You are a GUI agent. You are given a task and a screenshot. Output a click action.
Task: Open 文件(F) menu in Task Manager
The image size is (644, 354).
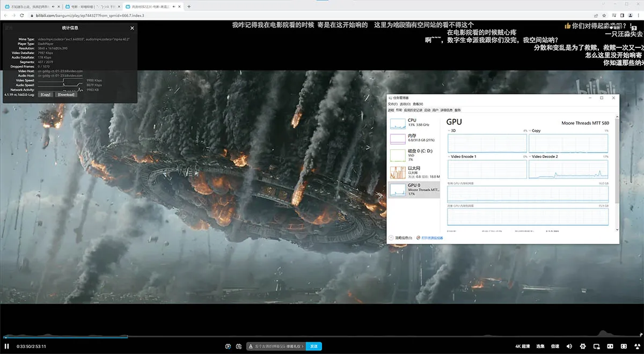tap(392, 104)
